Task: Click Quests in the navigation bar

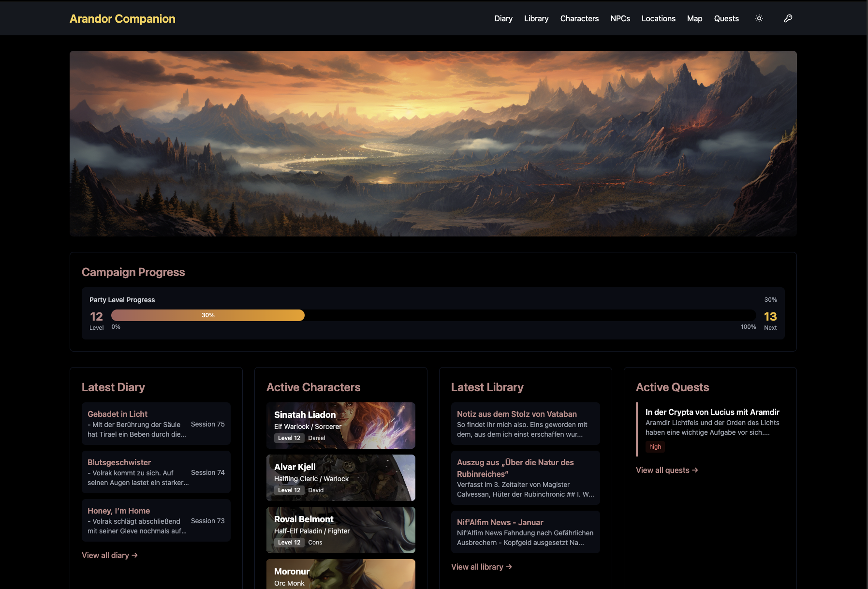Action: pyautogui.click(x=726, y=18)
